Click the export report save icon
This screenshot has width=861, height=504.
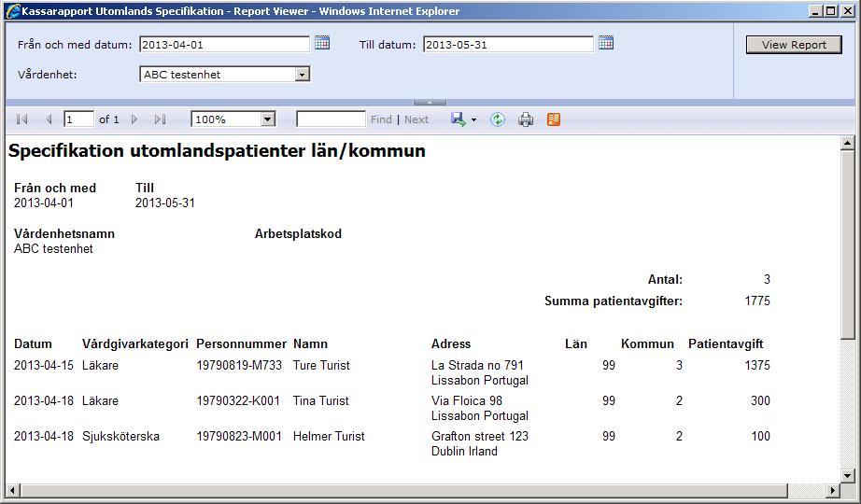[x=458, y=119]
